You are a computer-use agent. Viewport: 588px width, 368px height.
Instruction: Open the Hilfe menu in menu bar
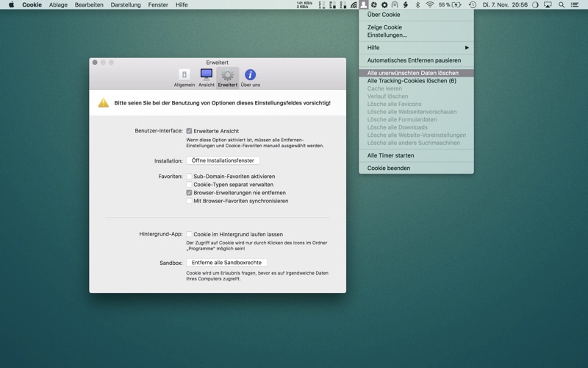click(182, 4)
